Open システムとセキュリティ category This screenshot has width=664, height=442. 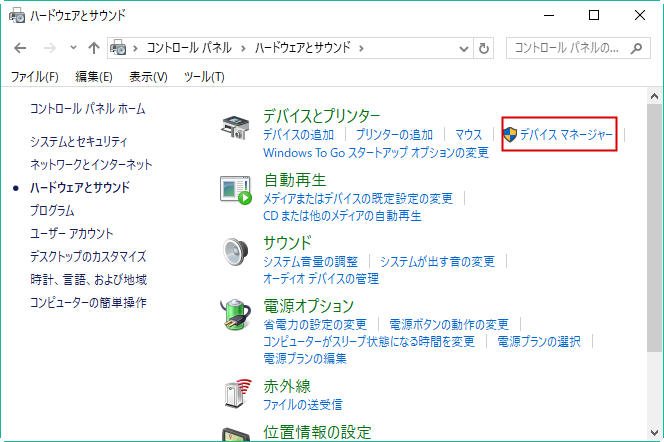coord(78,141)
